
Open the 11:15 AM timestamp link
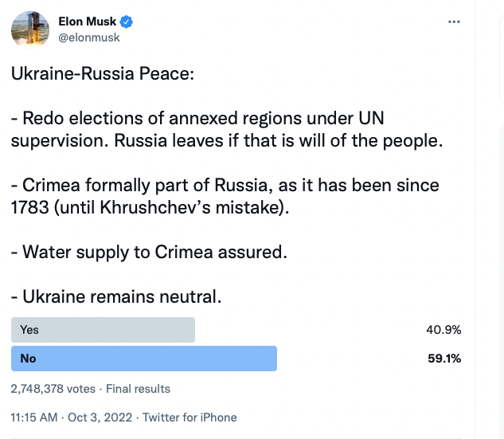(34, 417)
